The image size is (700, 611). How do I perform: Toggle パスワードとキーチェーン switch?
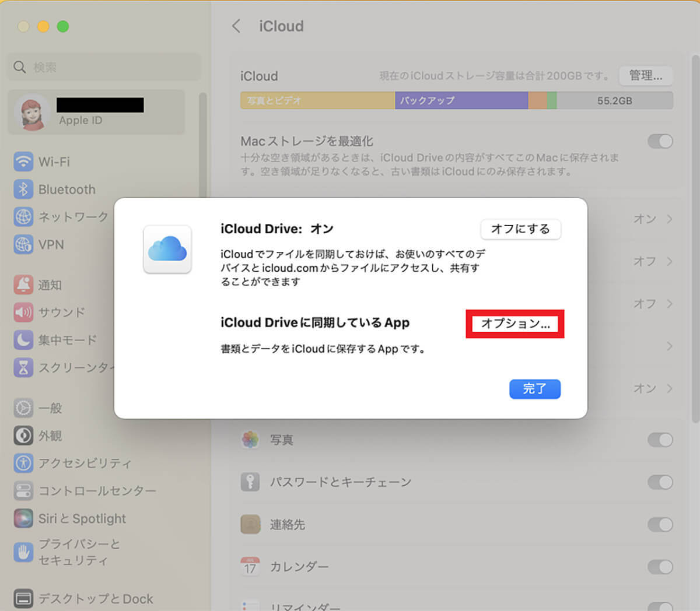[660, 482]
